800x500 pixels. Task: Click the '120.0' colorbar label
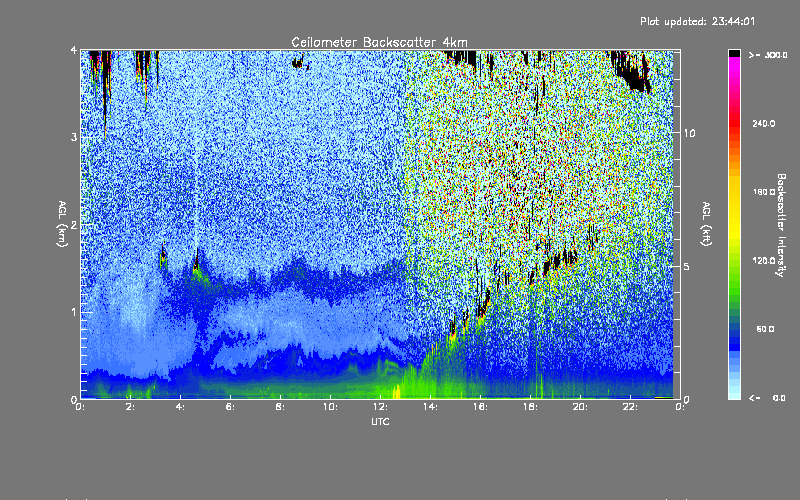click(x=764, y=261)
